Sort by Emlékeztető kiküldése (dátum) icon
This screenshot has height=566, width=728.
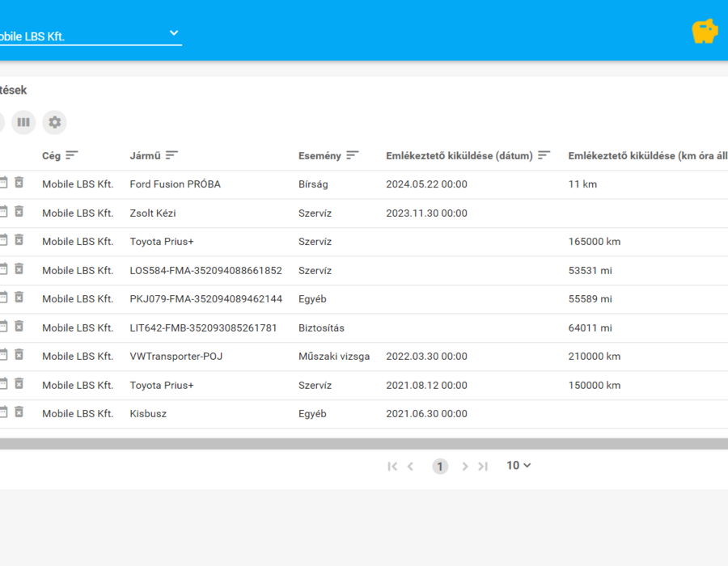click(544, 155)
